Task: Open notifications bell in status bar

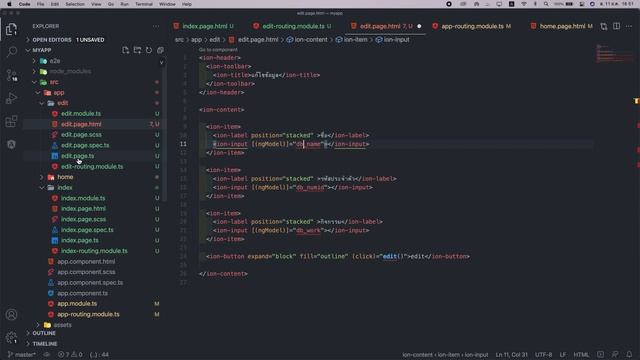Action: 629,355
